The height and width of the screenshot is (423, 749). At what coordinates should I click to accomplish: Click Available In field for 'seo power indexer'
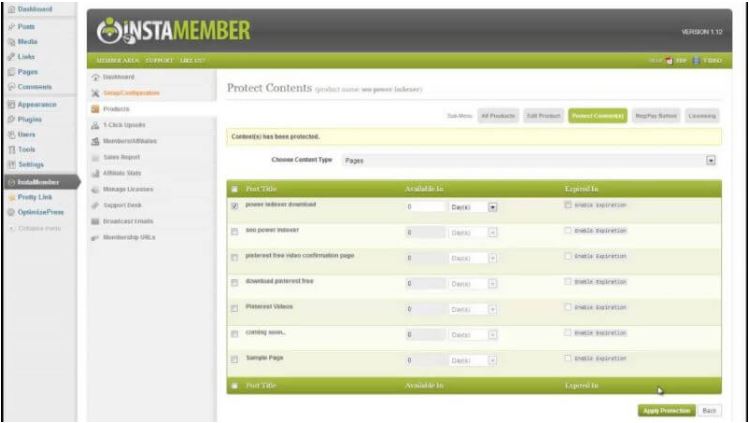(425, 233)
